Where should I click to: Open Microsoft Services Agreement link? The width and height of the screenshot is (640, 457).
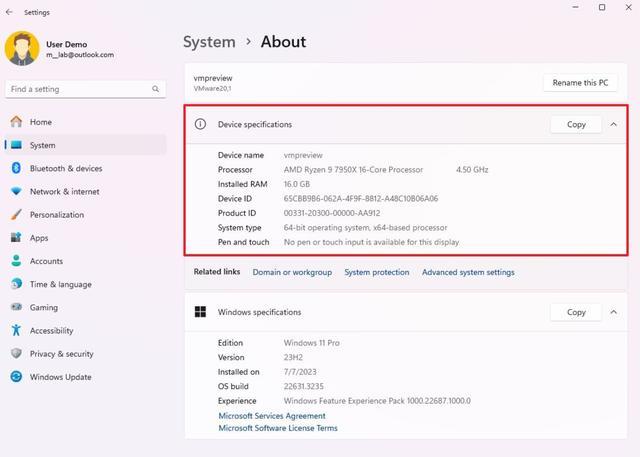(x=272, y=416)
